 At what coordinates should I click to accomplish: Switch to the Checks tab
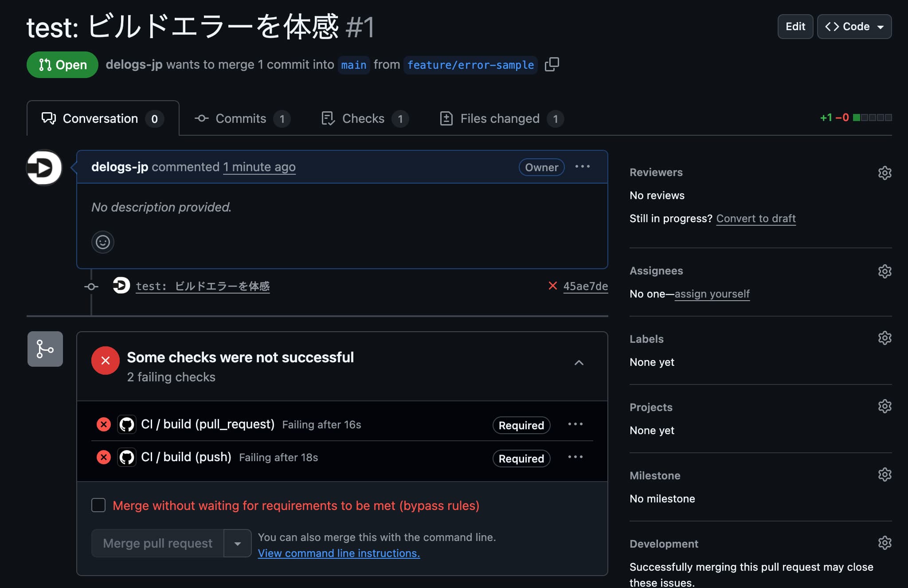pos(364,118)
